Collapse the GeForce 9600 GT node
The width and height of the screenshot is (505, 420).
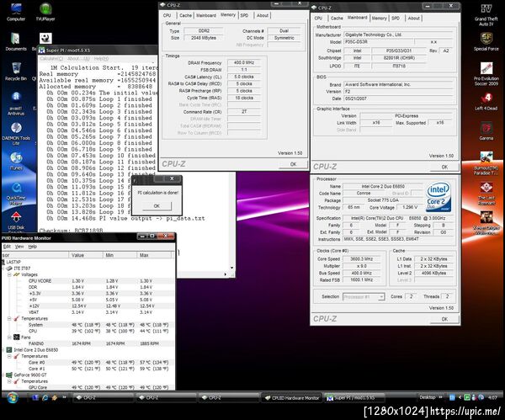[x=3, y=375]
